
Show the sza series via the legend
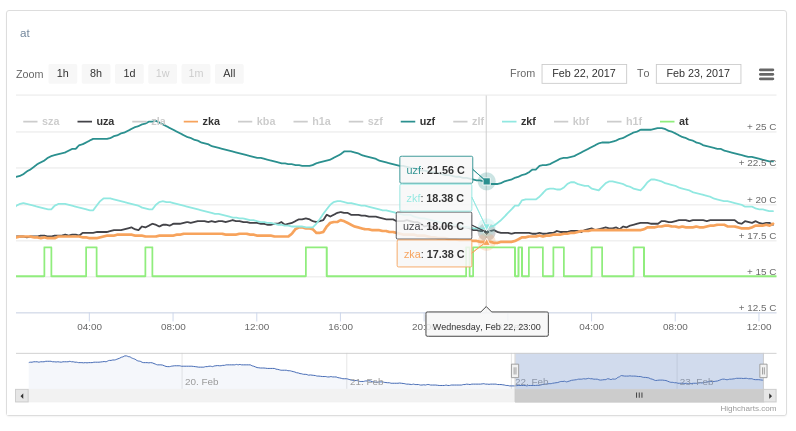pos(42,121)
